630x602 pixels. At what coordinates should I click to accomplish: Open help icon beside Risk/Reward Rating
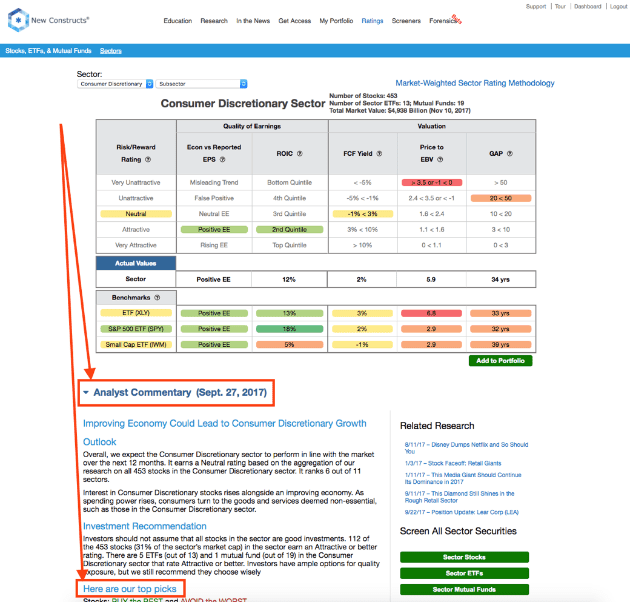(148, 160)
